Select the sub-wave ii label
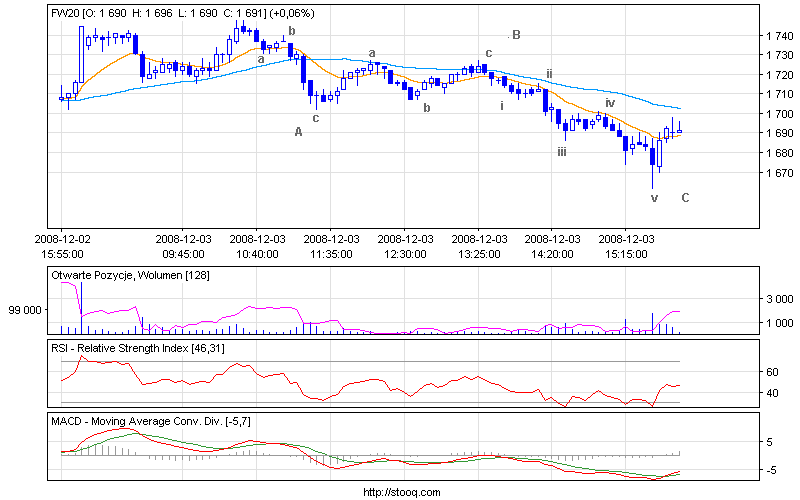The height and width of the screenshot is (500, 800). coord(549,74)
